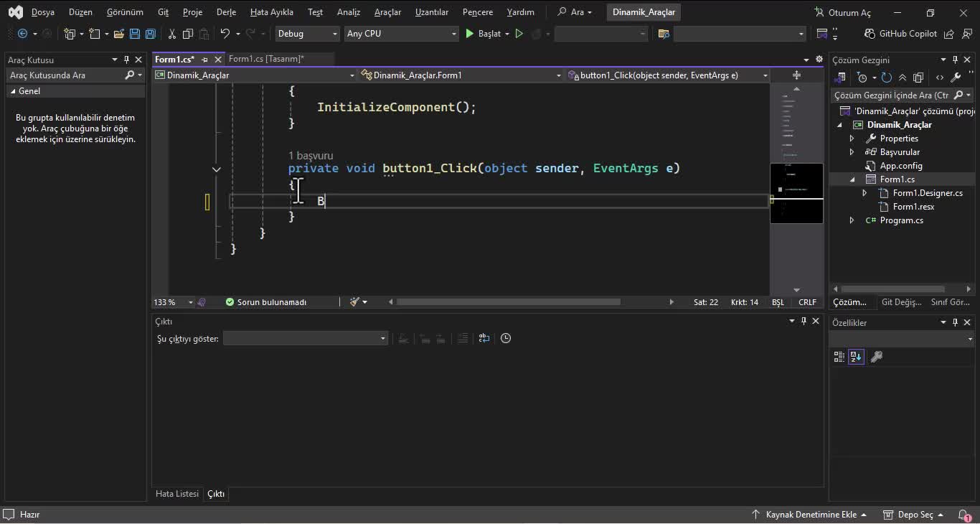Click the Send Feedback person icon
The image size is (980, 524).
coord(966,34)
